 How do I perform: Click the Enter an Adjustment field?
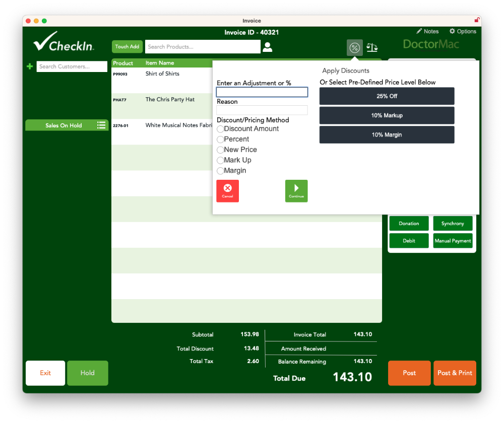point(262,92)
